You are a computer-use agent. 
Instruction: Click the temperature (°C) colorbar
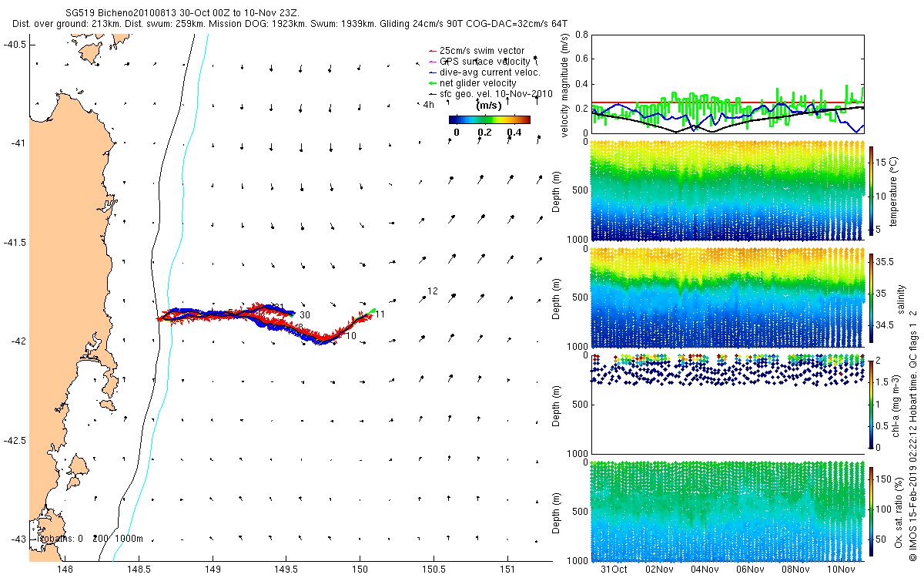pos(871,193)
